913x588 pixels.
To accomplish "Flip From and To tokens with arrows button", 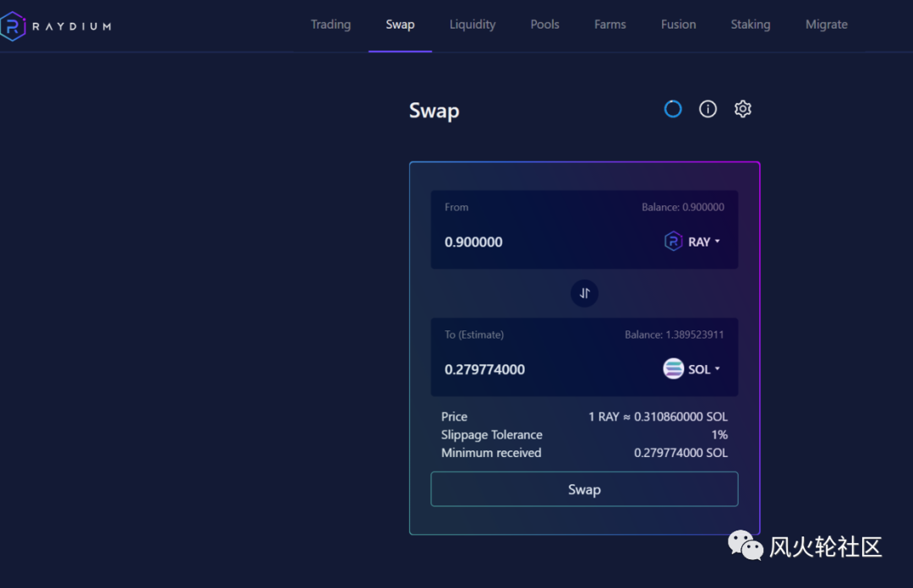I will pyautogui.click(x=584, y=293).
